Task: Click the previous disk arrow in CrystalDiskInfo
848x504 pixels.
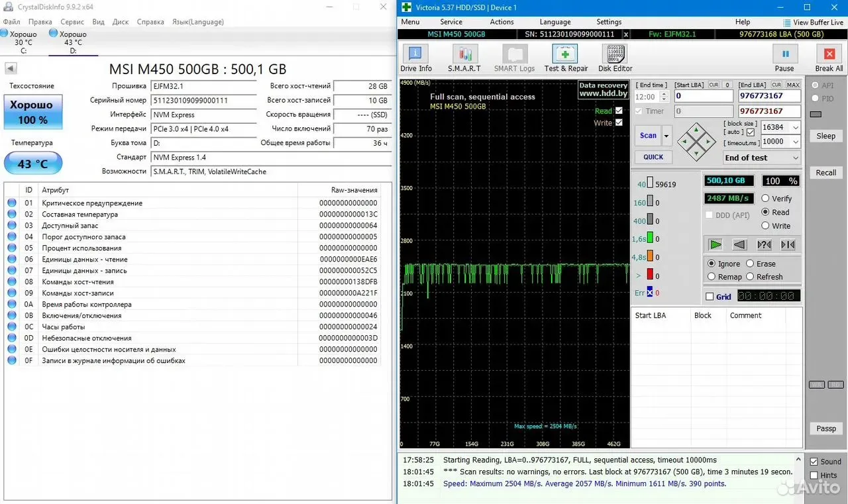Action: (x=11, y=68)
